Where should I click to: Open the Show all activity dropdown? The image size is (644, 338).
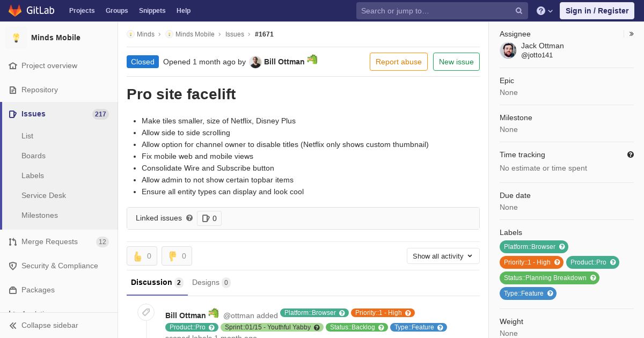(x=443, y=256)
